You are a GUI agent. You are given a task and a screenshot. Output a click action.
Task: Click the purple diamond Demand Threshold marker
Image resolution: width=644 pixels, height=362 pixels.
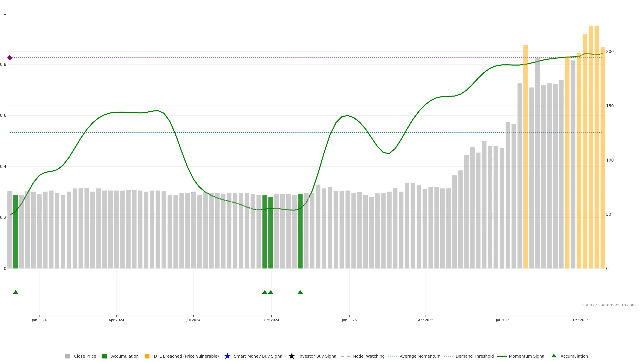[x=10, y=58]
